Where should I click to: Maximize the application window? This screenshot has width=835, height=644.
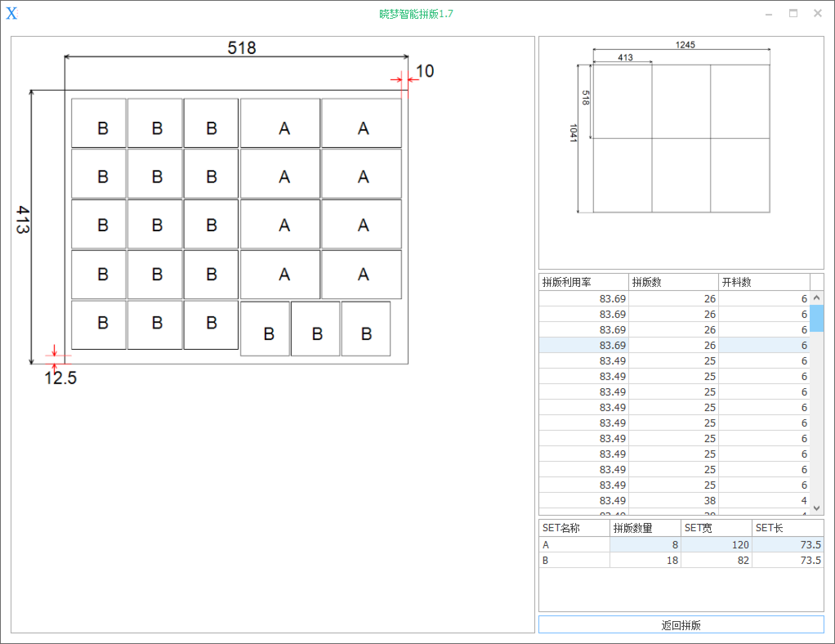[793, 13]
